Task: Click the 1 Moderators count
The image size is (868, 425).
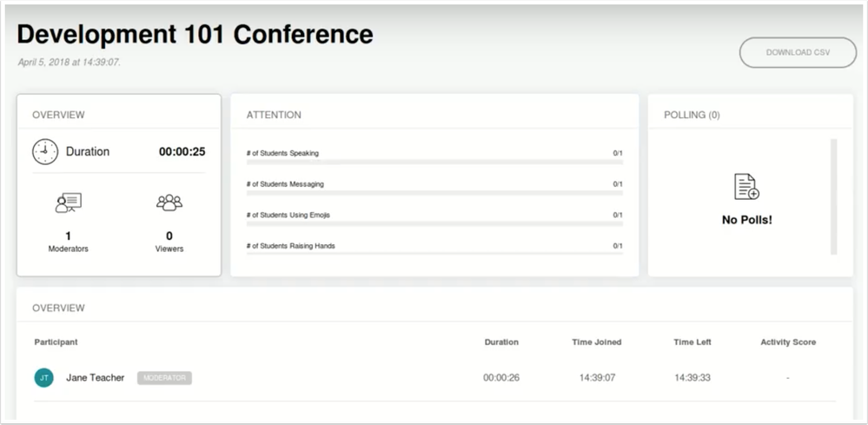Action: (68, 242)
